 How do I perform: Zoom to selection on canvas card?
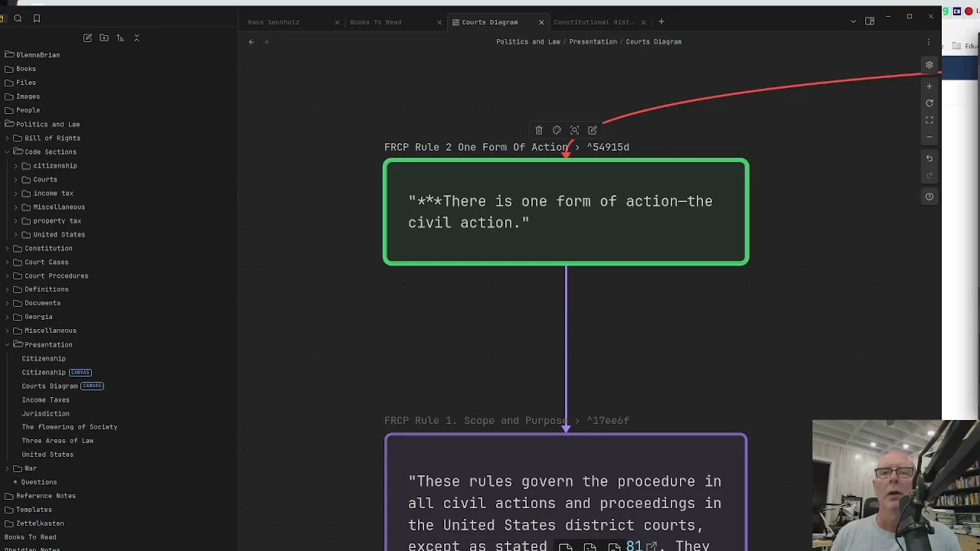click(x=574, y=130)
